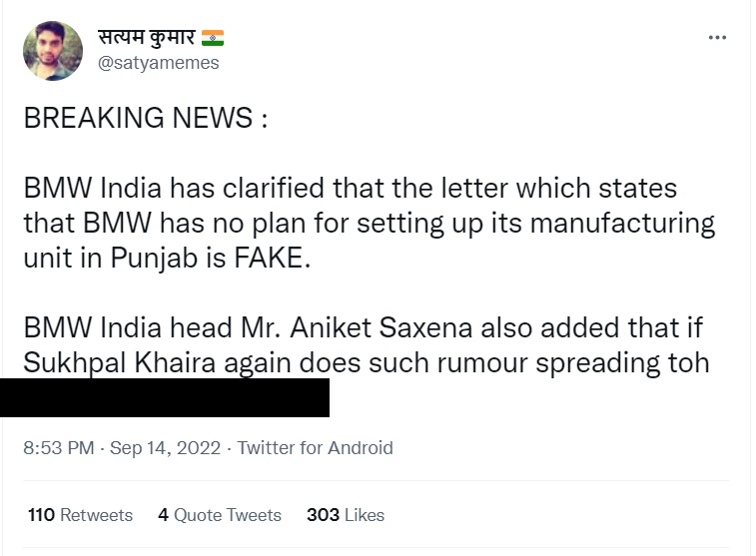Click the BREAKING NEWS heading text

pos(145,118)
